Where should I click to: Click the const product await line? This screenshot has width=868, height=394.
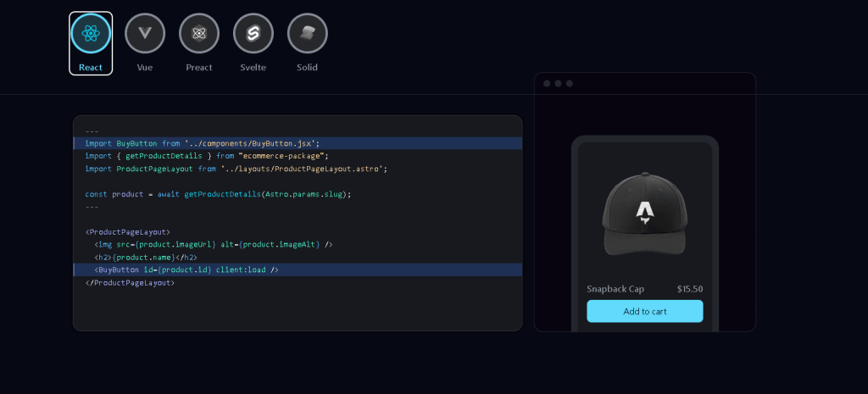[219, 194]
